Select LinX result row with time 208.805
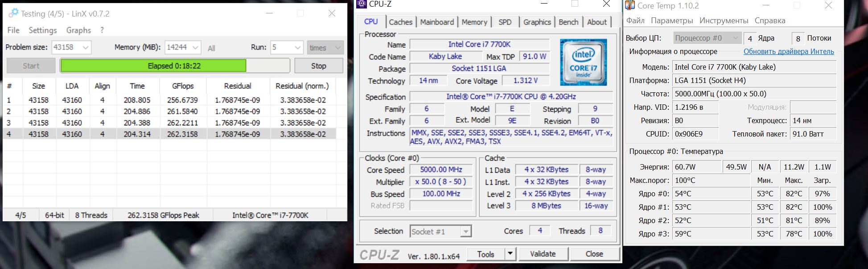Image resolution: width=868 pixels, height=269 pixels. click(x=169, y=100)
